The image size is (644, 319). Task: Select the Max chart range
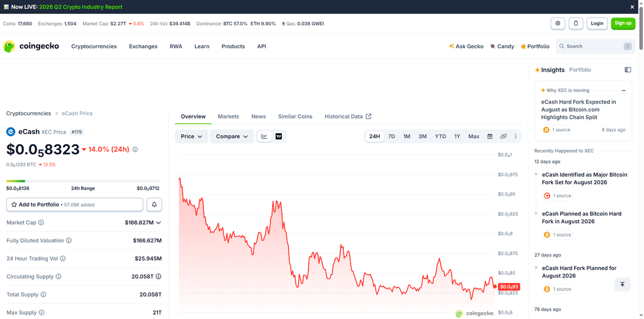click(474, 136)
